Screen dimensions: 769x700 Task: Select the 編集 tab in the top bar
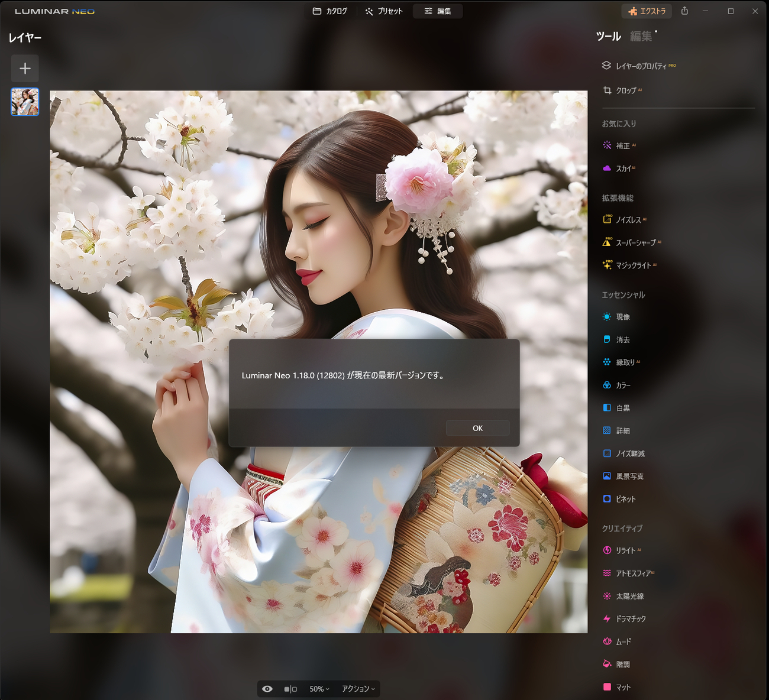pos(438,11)
